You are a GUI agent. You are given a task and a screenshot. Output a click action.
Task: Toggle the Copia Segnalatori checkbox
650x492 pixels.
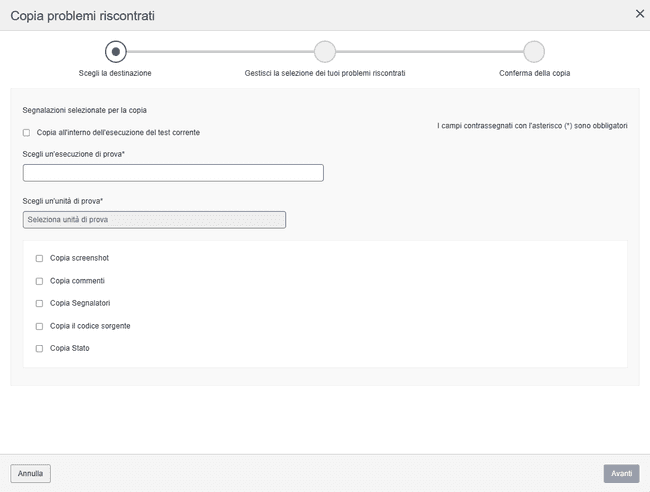click(x=40, y=303)
